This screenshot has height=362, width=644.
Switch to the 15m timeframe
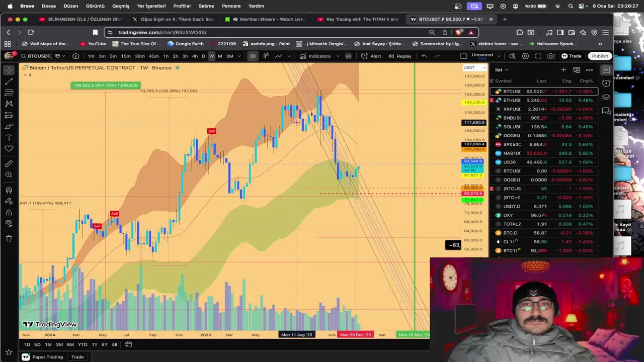[126, 56]
